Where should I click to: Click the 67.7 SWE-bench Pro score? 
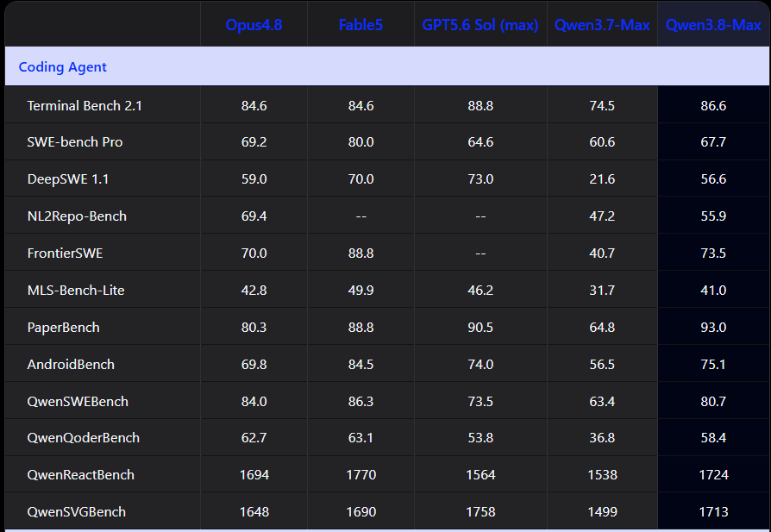click(713, 142)
